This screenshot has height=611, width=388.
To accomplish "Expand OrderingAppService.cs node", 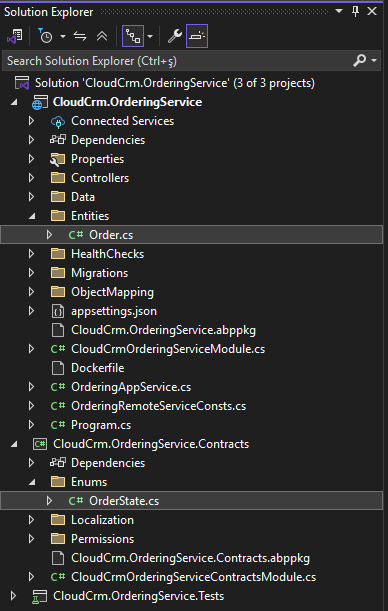I will [x=32, y=387].
